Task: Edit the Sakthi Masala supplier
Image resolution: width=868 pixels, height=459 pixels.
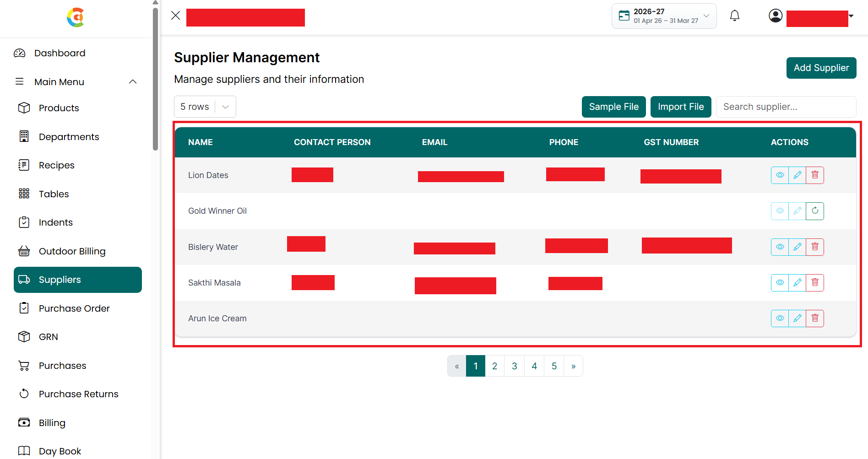Action: click(x=797, y=283)
